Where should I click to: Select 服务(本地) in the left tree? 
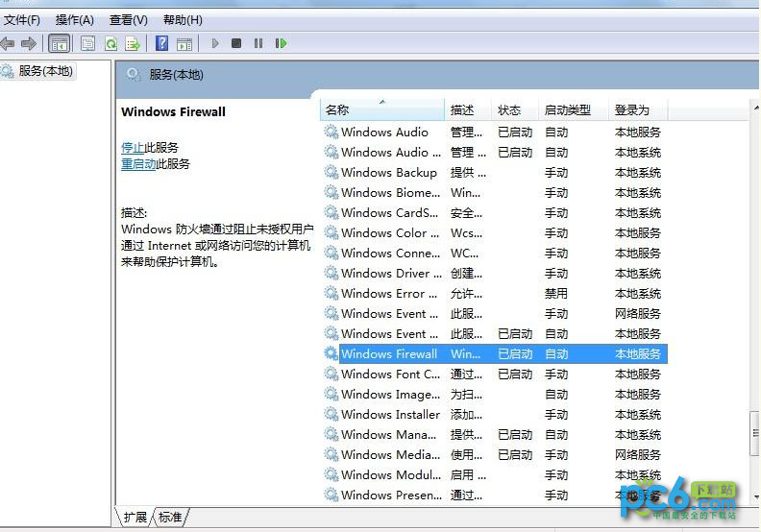pyautogui.click(x=45, y=71)
